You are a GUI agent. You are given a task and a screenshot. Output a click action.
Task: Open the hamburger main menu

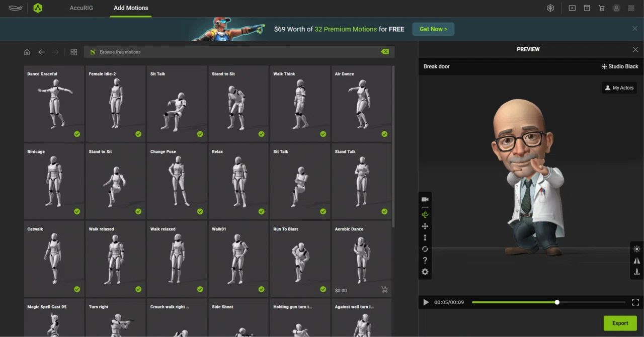tap(631, 8)
